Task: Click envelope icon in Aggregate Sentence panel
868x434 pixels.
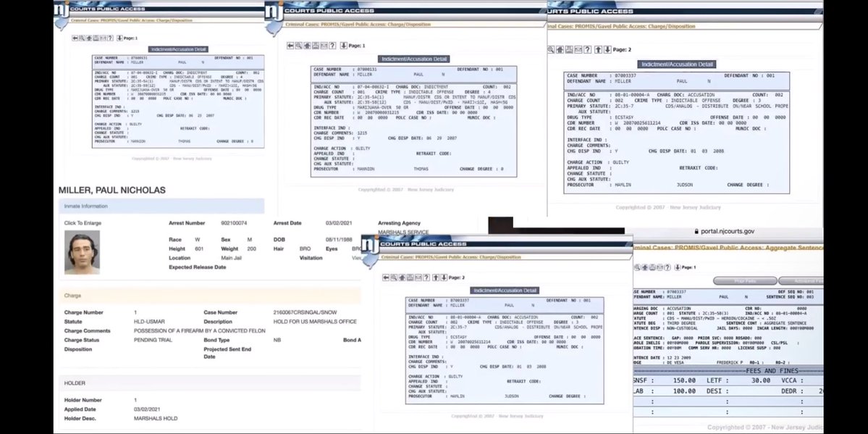Action: [x=660, y=267]
